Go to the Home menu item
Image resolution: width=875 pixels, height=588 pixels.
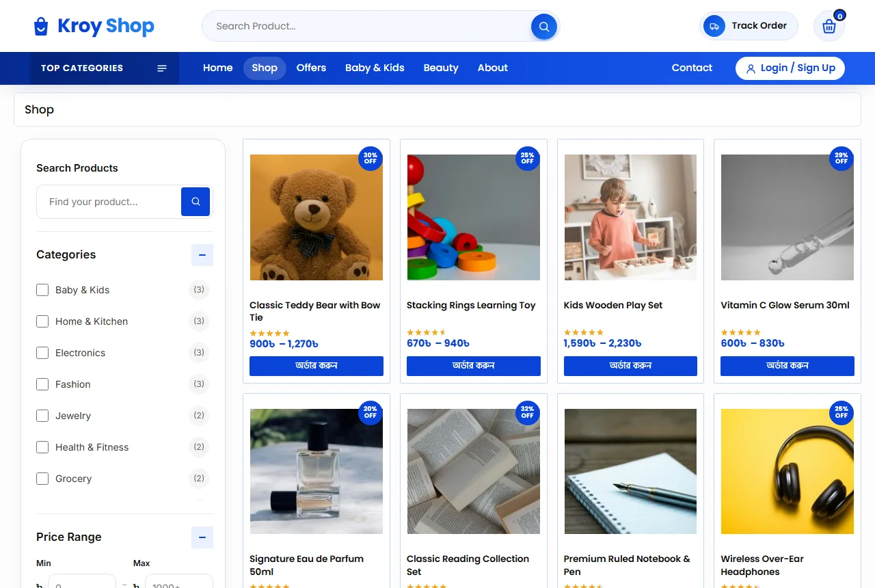tap(218, 68)
